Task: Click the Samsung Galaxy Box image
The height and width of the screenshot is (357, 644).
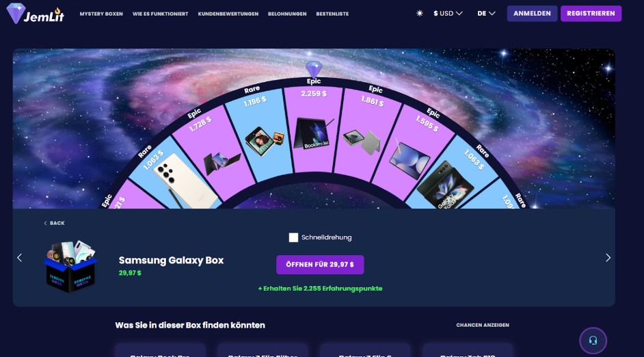Action: pyautogui.click(x=70, y=266)
